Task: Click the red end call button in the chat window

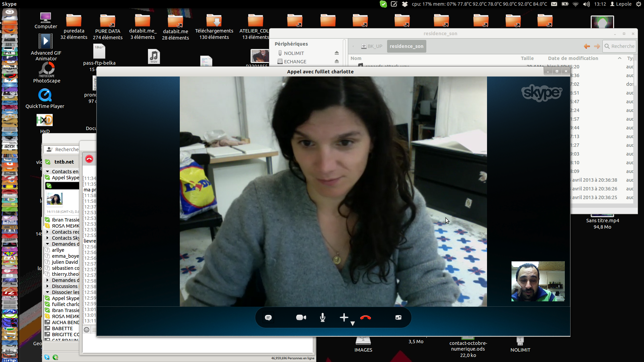Action: (89, 159)
